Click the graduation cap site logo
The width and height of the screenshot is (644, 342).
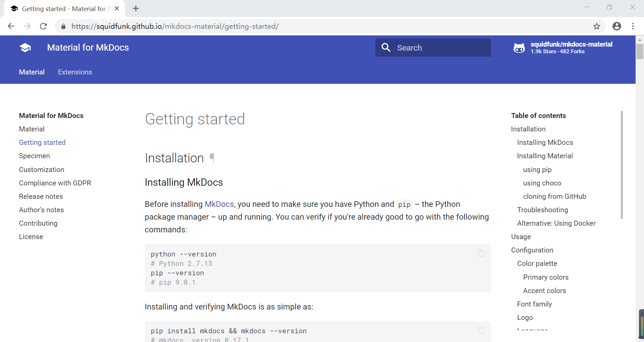pos(25,48)
